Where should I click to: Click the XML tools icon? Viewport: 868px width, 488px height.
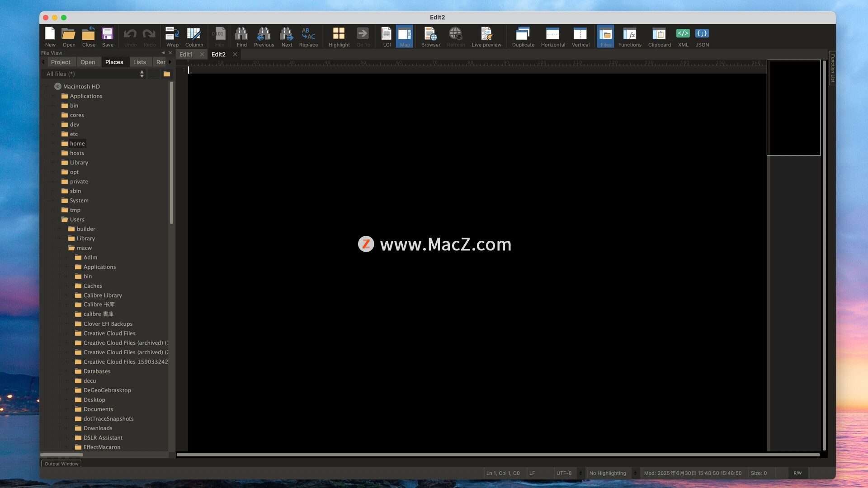(683, 37)
